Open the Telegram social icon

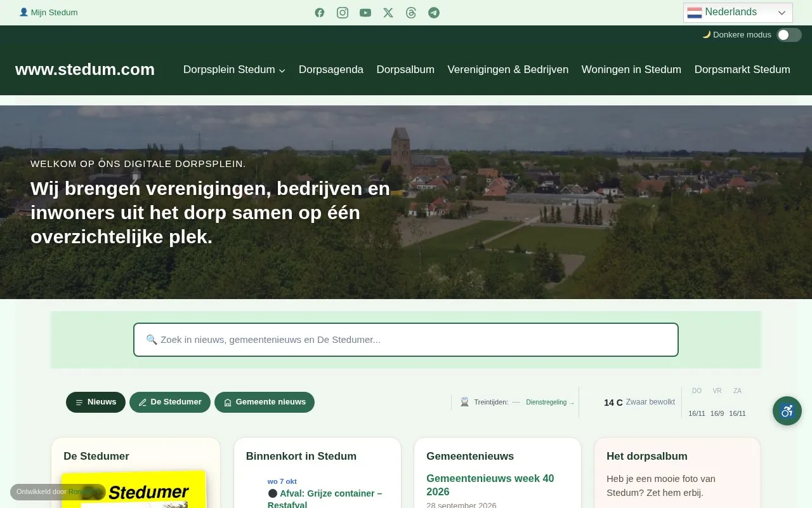click(434, 13)
